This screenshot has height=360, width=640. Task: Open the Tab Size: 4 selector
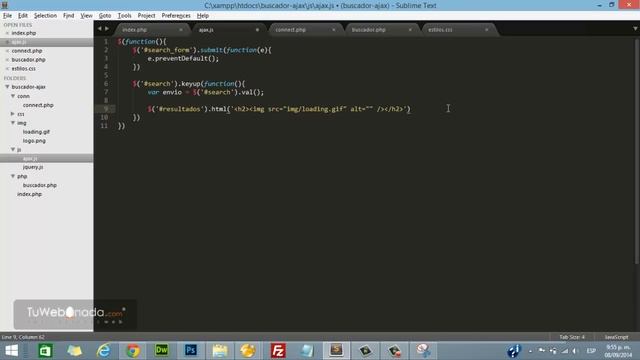click(572, 337)
